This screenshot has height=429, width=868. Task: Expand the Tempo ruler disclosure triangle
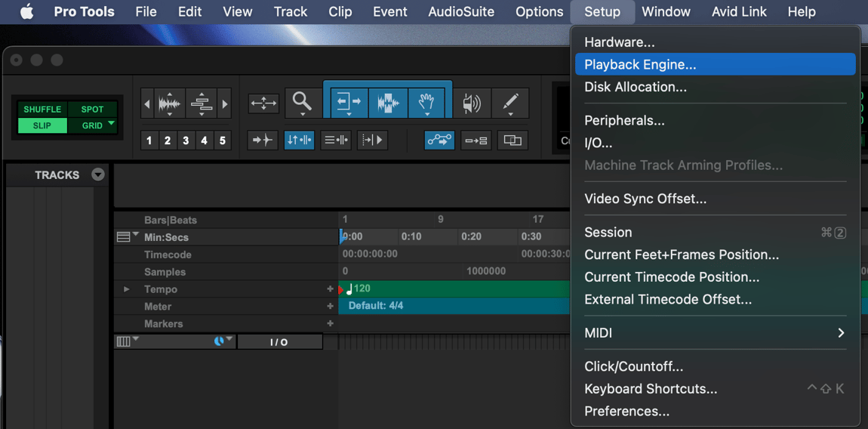pos(127,289)
